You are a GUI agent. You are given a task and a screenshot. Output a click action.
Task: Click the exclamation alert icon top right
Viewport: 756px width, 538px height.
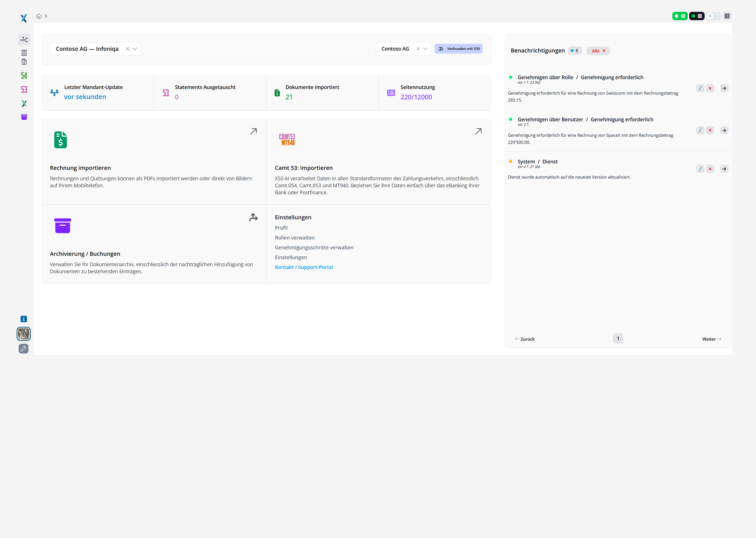coord(727,16)
